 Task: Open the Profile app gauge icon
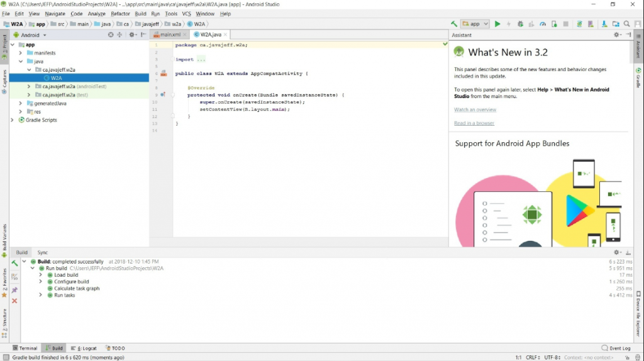tap(543, 24)
